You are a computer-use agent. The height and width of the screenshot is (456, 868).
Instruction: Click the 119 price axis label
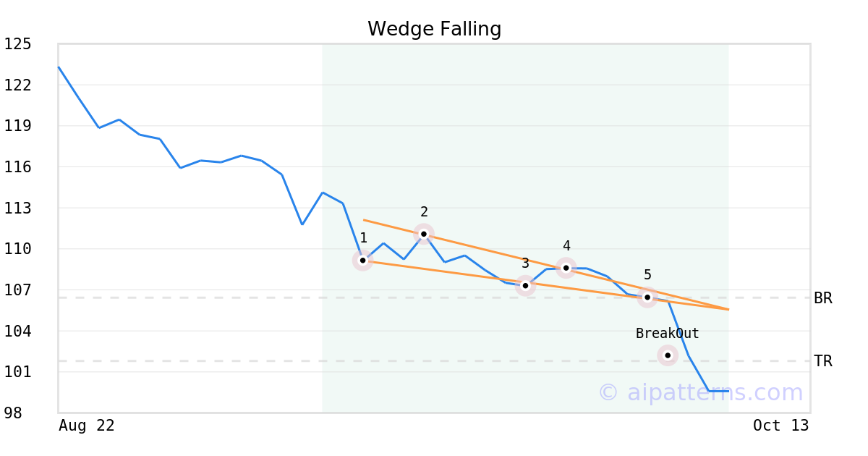17,126
